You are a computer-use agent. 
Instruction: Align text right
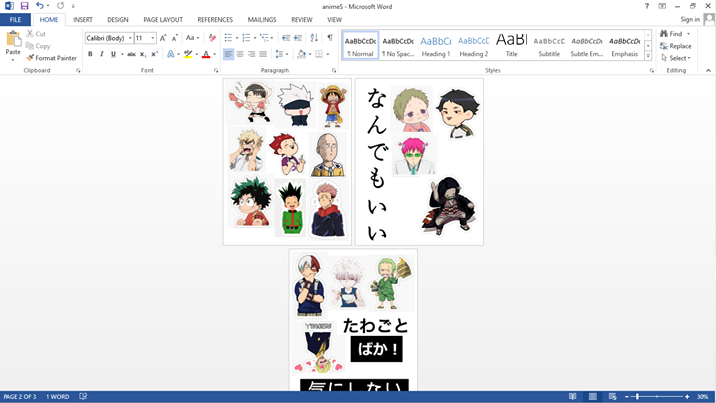pos(252,54)
